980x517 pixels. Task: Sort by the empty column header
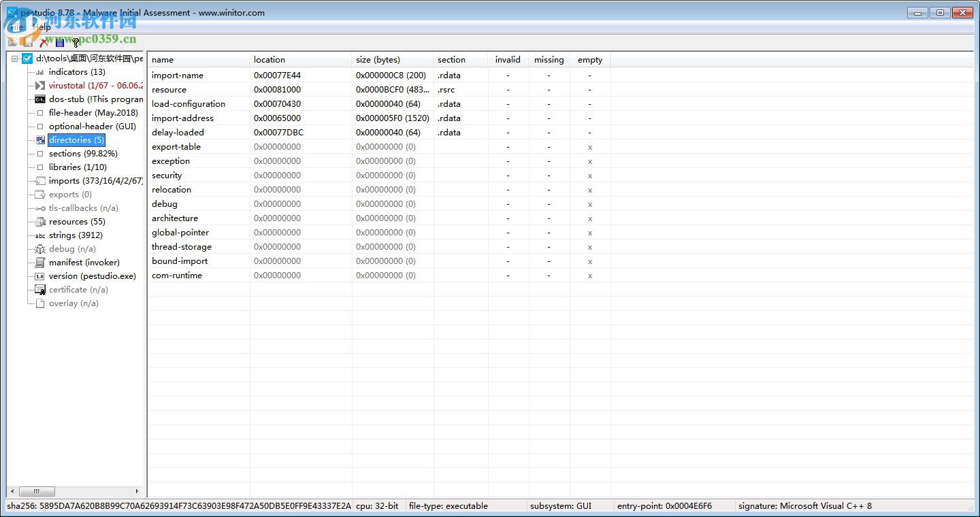(x=590, y=60)
